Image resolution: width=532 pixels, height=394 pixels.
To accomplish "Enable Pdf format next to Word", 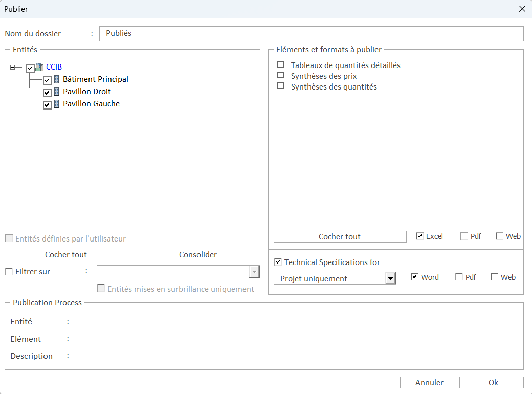I will [459, 277].
